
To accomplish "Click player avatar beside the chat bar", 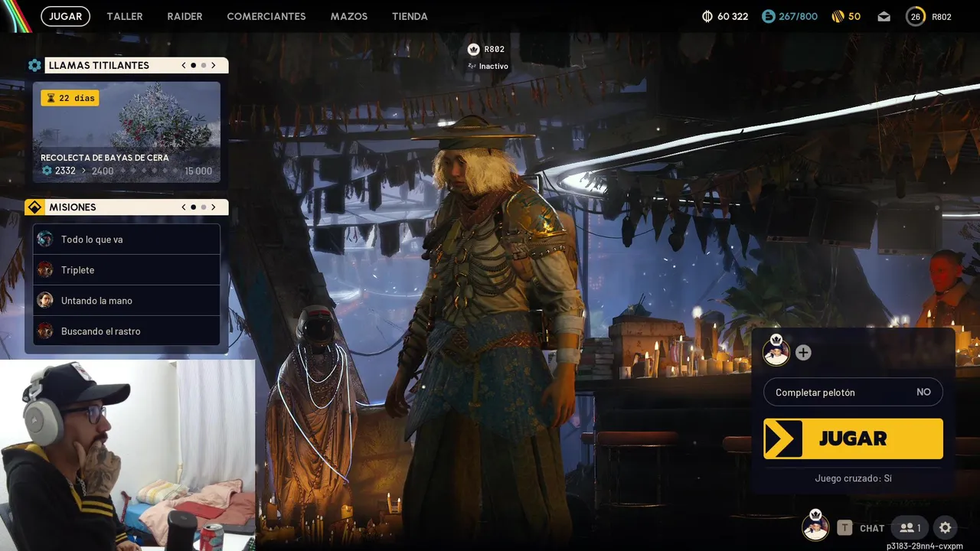I will pyautogui.click(x=815, y=527).
